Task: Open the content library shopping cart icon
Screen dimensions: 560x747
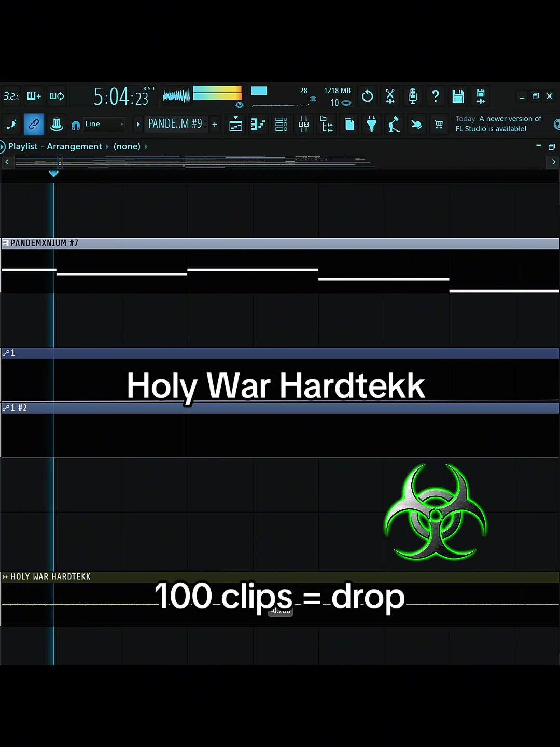Action: click(x=439, y=125)
